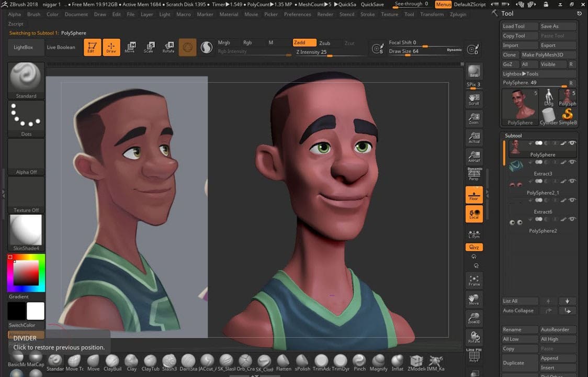Click Make PolyMesh3D button
Image resolution: width=588 pixels, height=377 pixels.
pos(549,55)
